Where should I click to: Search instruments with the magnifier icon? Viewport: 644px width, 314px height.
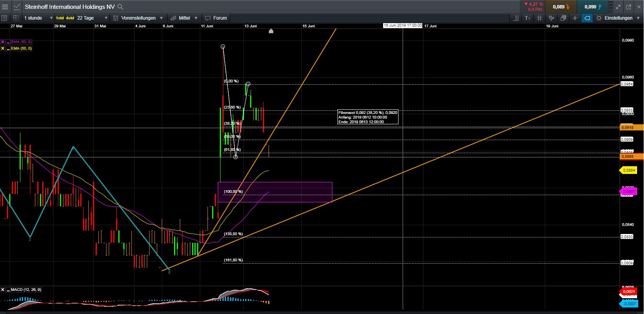tap(120, 7)
